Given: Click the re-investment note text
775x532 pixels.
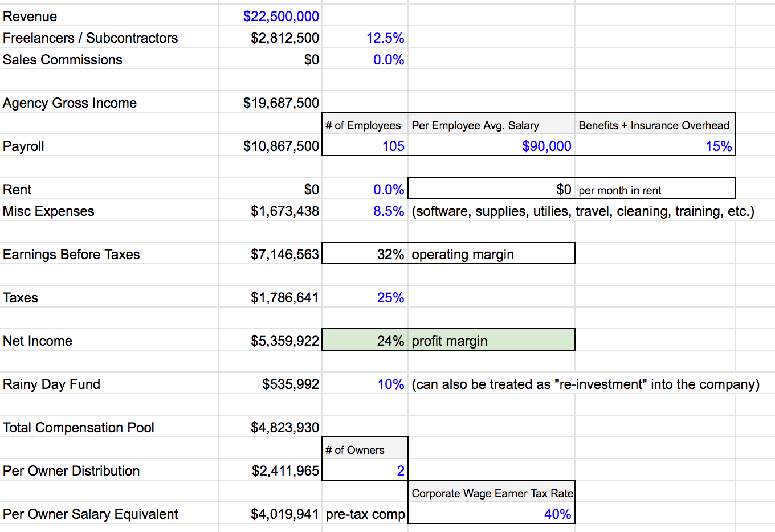Looking at the screenshot, I should pyautogui.click(x=586, y=384).
